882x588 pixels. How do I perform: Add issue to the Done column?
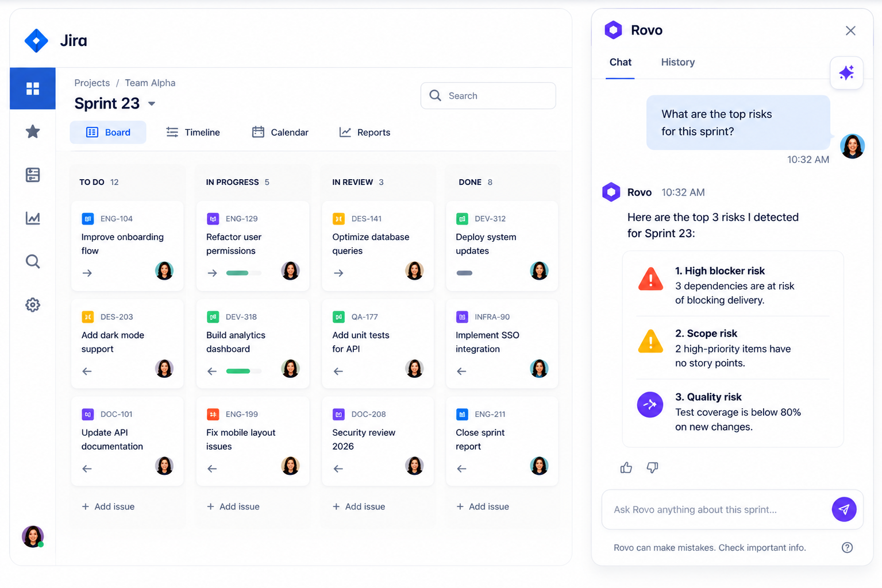483,507
